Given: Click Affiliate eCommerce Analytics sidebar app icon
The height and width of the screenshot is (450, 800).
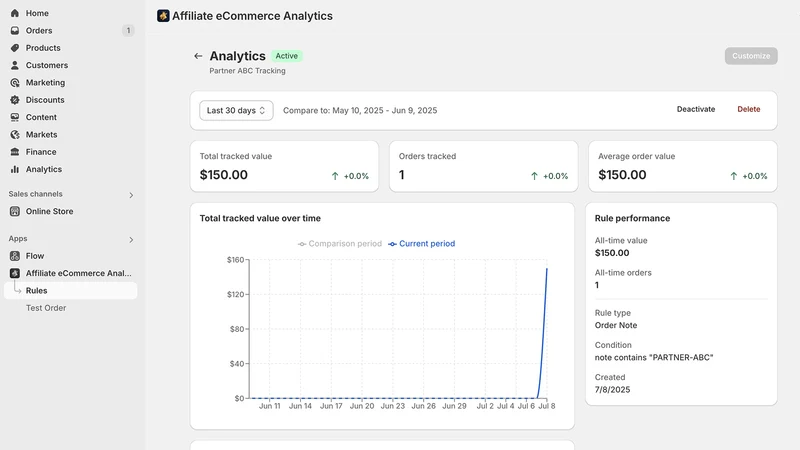Looking at the screenshot, I should [15, 273].
